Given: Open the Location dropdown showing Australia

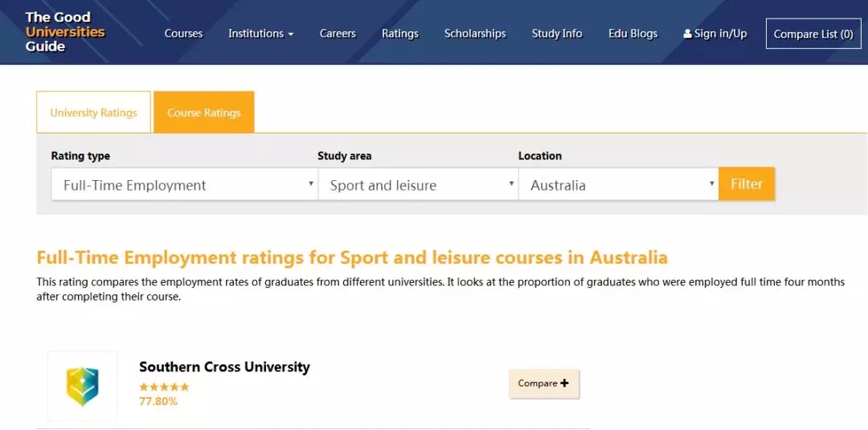Looking at the screenshot, I should coord(618,185).
